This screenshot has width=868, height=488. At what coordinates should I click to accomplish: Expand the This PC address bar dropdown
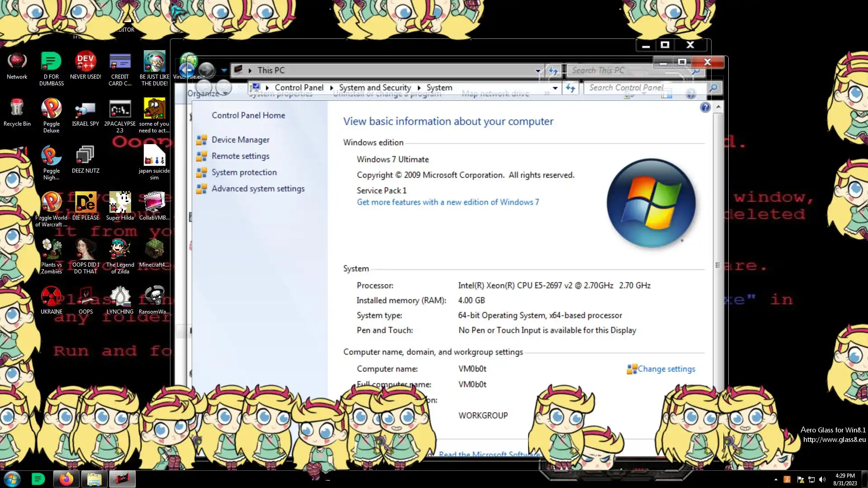pyautogui.click(x=538, y=70)
